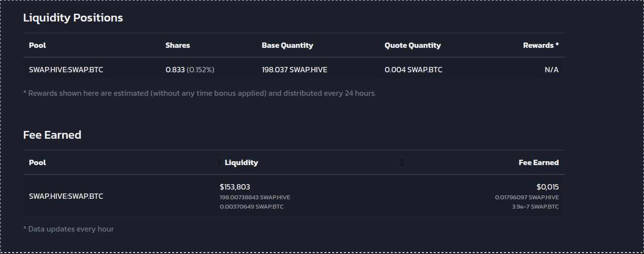Image resolution: width=644 pixels, height=254 pixels.
Task: Open SWAP.HIVE:SWAP.BTC pool in Fee Earned table
Action: 66,196
